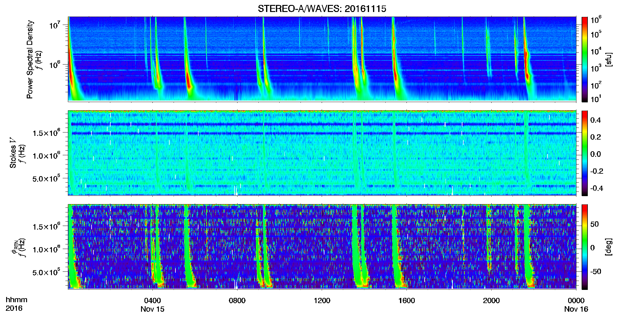The image size is (644, 332).
Task: Click the degree colorbar of the bottom panel
Action: point(585,247)
